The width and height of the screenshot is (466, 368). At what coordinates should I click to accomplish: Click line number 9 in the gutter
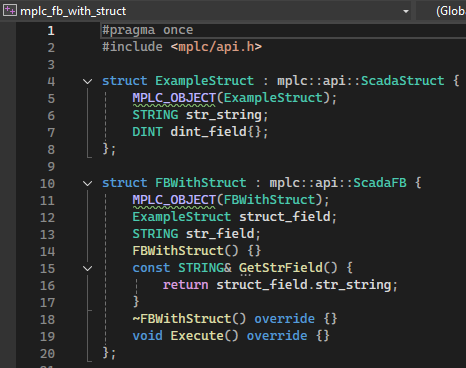coord(51,166)
